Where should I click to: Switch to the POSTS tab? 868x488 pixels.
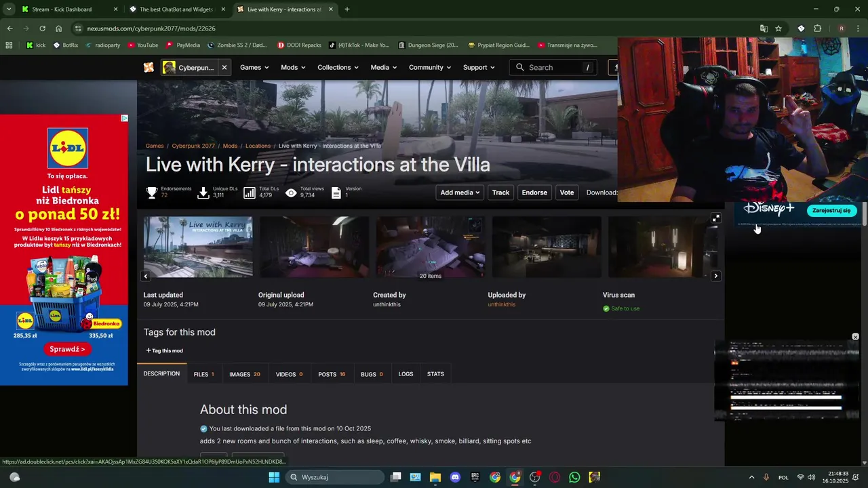332,374
